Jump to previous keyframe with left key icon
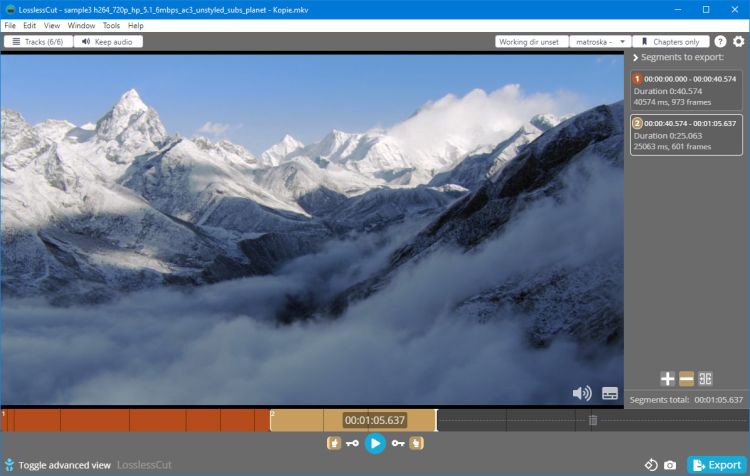Screen dimensions: 750x476 [x=352, y=443]
